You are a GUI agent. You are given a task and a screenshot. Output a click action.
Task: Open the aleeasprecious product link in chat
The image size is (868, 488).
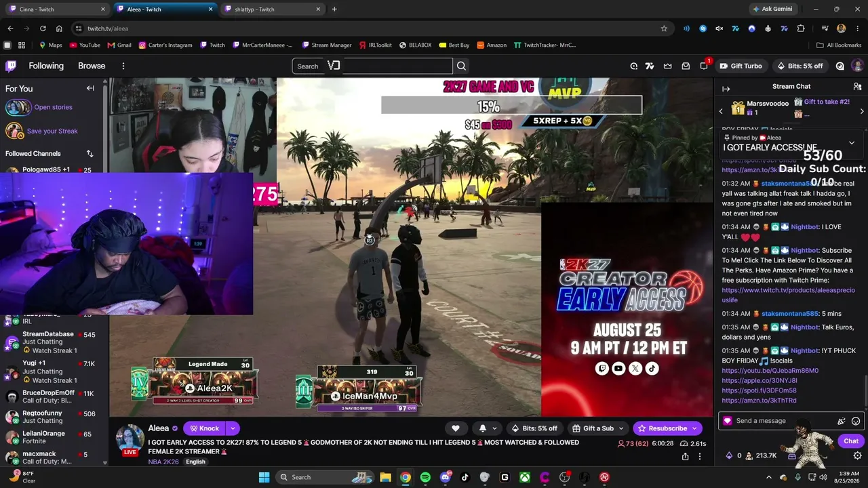(x=787, y=295)
